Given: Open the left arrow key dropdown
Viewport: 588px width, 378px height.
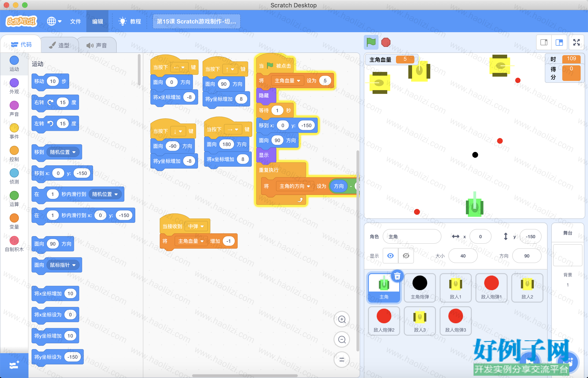Looking at the screenshot, I should pyautogui.click(x=179, y=67).
